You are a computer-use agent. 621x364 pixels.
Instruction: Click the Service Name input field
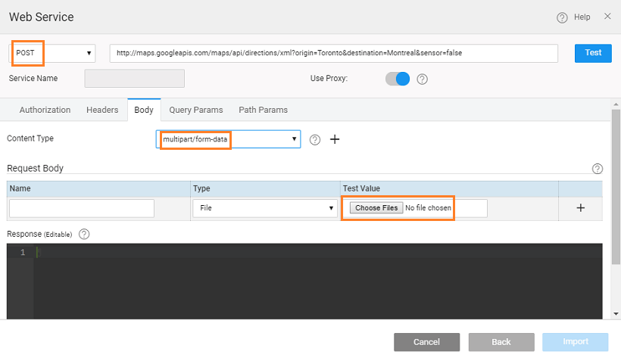click(134, 79)
